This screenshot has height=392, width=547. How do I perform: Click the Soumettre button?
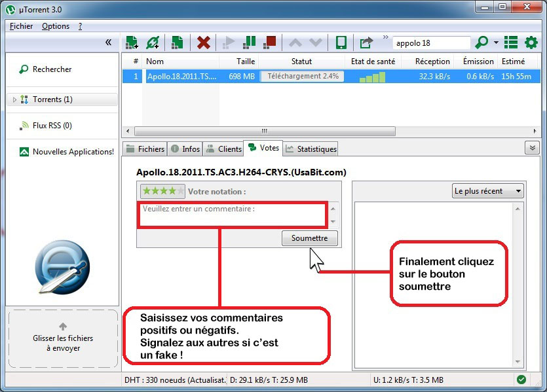[310, 238]
